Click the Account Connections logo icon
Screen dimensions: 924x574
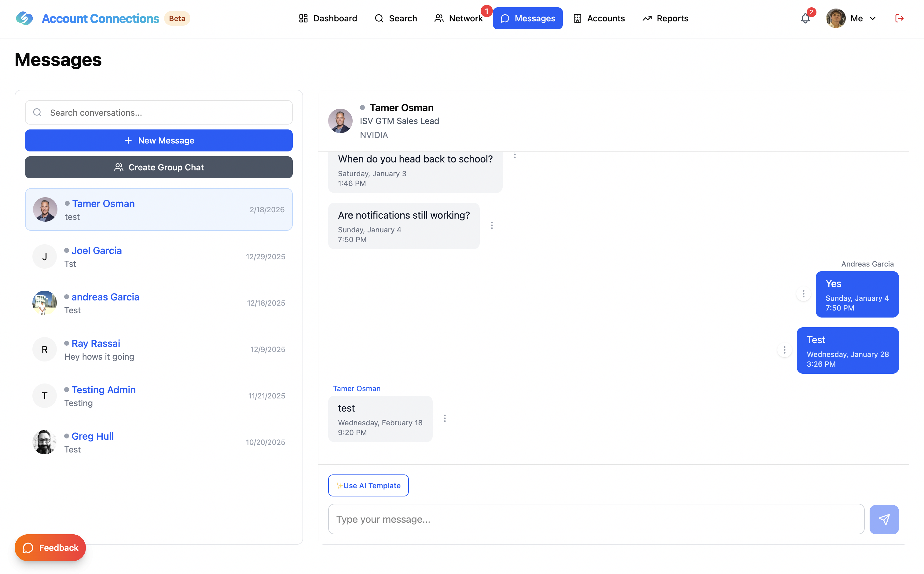(24, 18)
